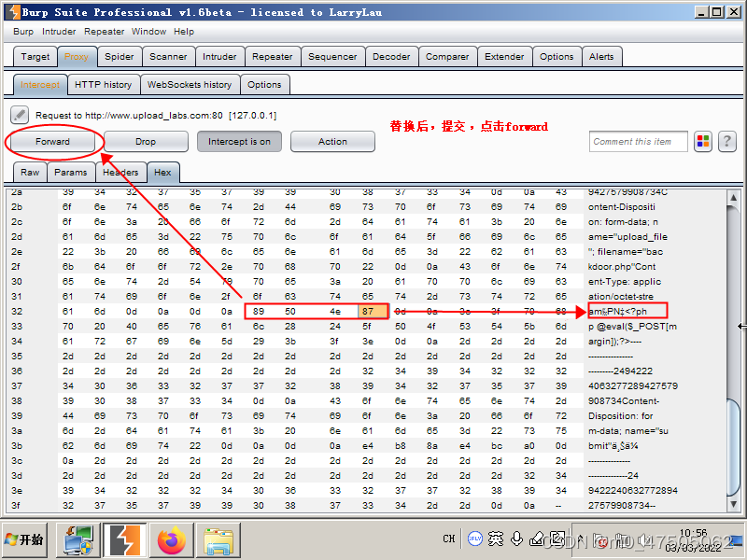Select the Proxy tab
Viewport: 747px width, 560px height.
[77, 57]
